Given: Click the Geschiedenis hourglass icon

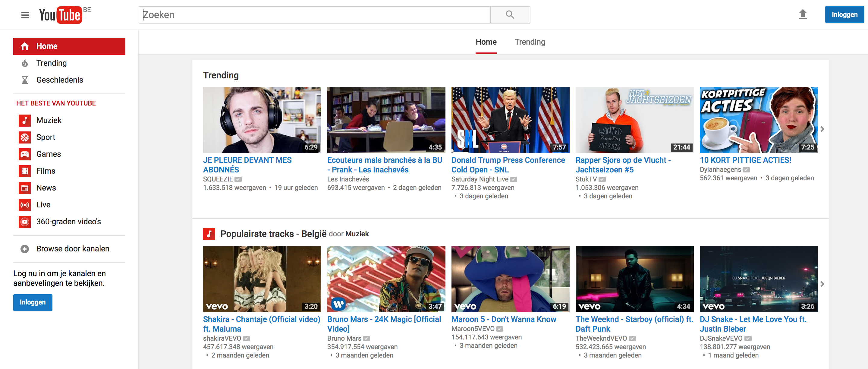Looking at the screenshot, I should click(25, 80).
